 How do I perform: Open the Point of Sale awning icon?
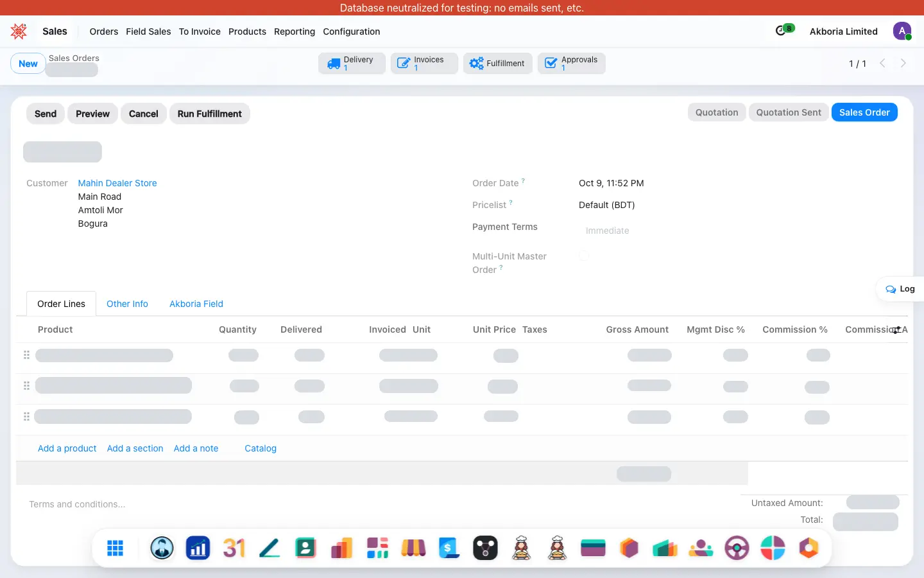pyautogui.click(x=413, y=548)
